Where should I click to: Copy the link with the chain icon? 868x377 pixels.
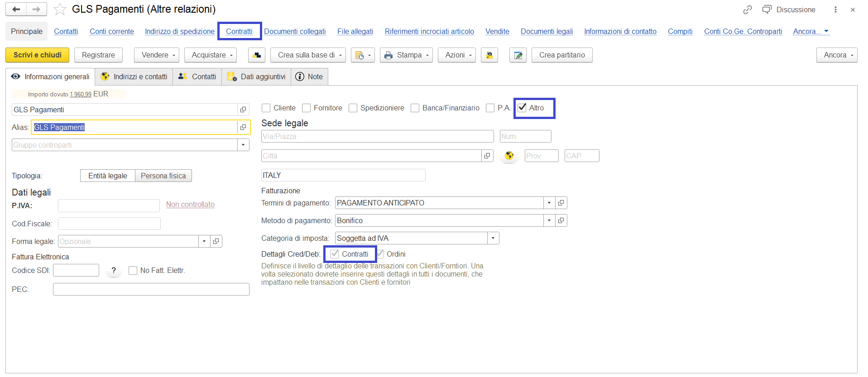(748, 10)
